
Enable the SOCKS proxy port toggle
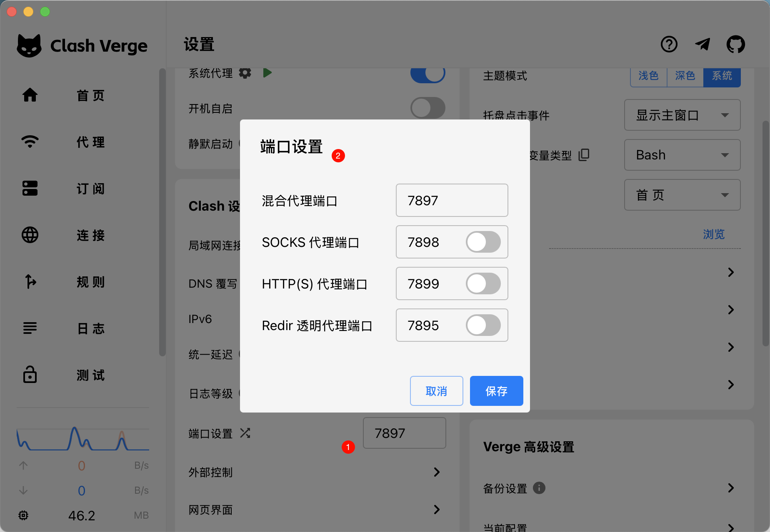[483, 242]
